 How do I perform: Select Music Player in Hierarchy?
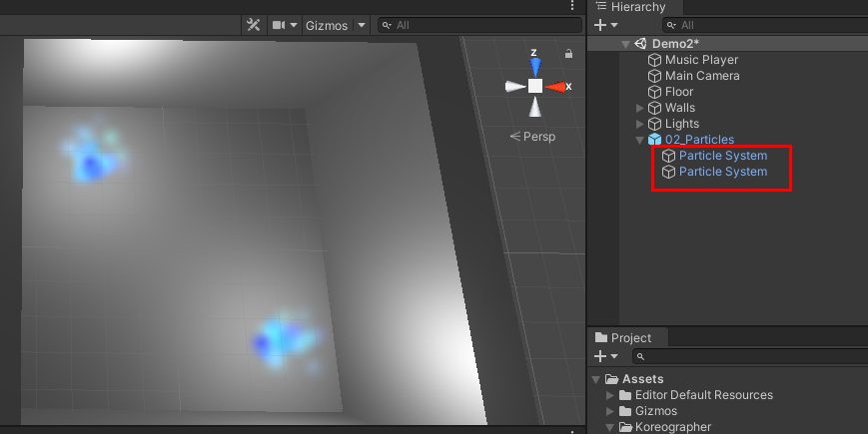[701, 60]
